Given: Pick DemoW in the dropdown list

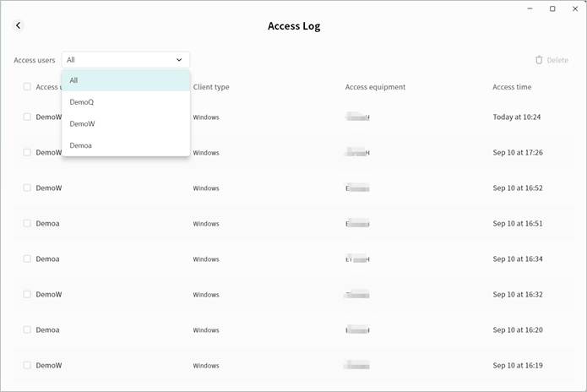Looking at the screenshot, I should click(125, 124).
